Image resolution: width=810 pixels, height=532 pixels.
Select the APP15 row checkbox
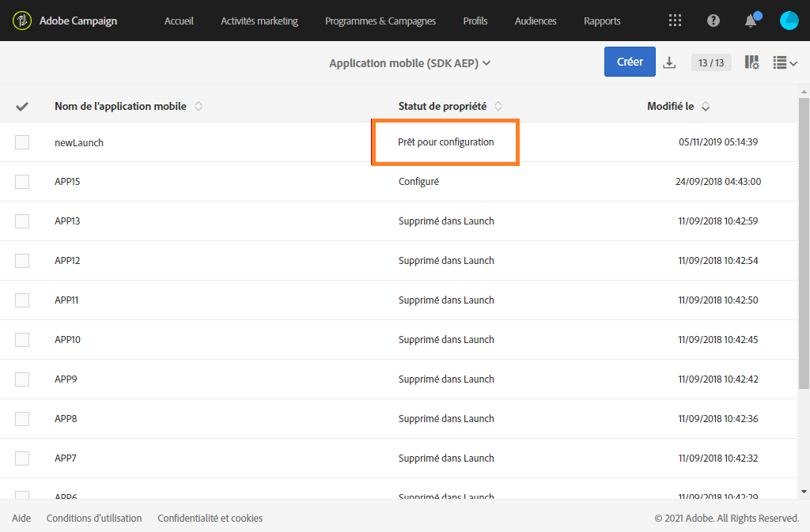click(x=22, y=182)
